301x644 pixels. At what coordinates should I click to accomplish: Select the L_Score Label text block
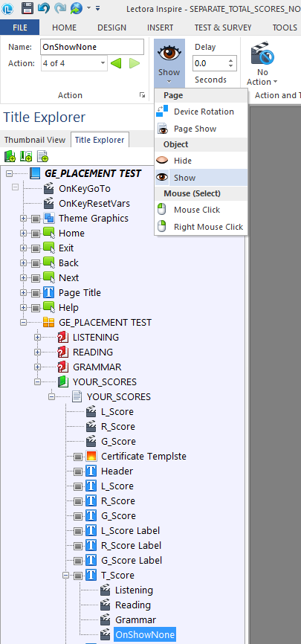131,531
